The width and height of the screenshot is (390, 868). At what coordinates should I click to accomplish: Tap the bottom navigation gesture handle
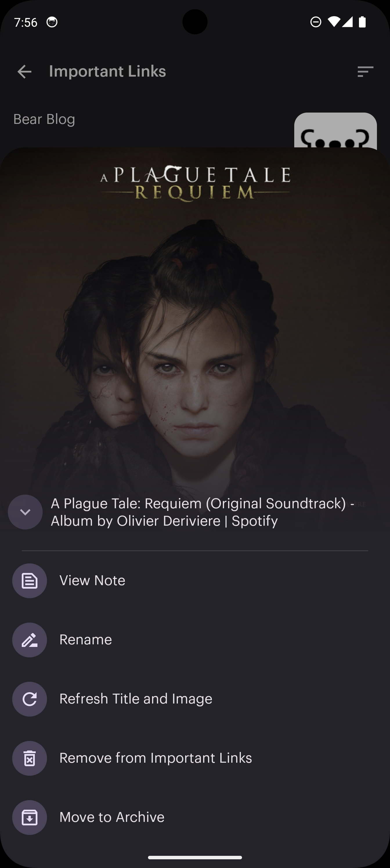pyautogui.click(x=195, y=858)
